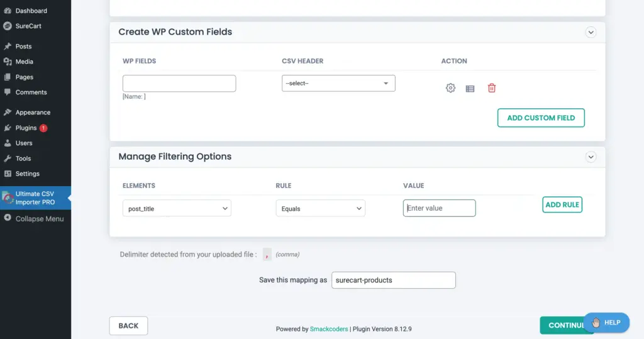Click the Back button
The width and height of the screenshot is (644, 339).
click(x=128, y=326)
